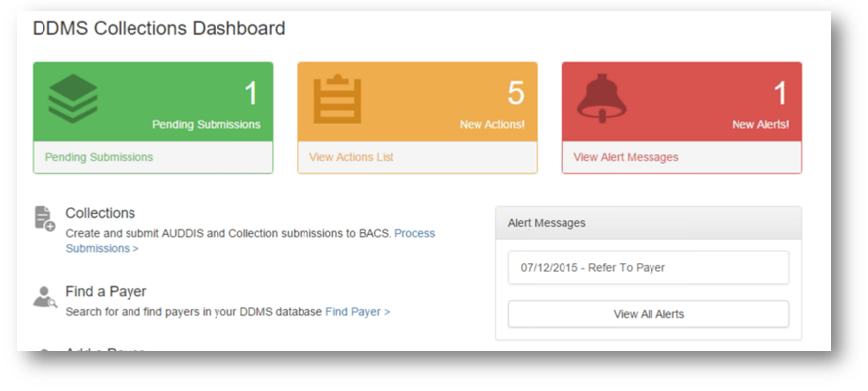The image size is (868, 391).
Task: Click the green stacked layers icon
Action: [73, 99]
